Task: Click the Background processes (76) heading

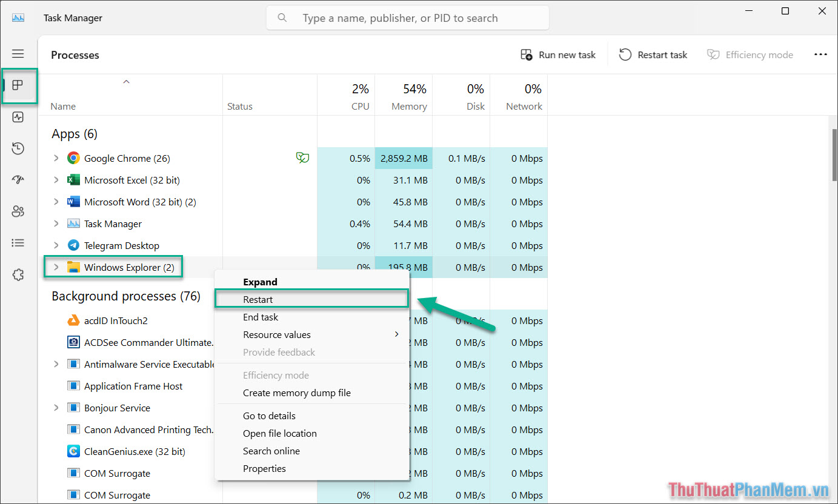Action: point(126,296)
